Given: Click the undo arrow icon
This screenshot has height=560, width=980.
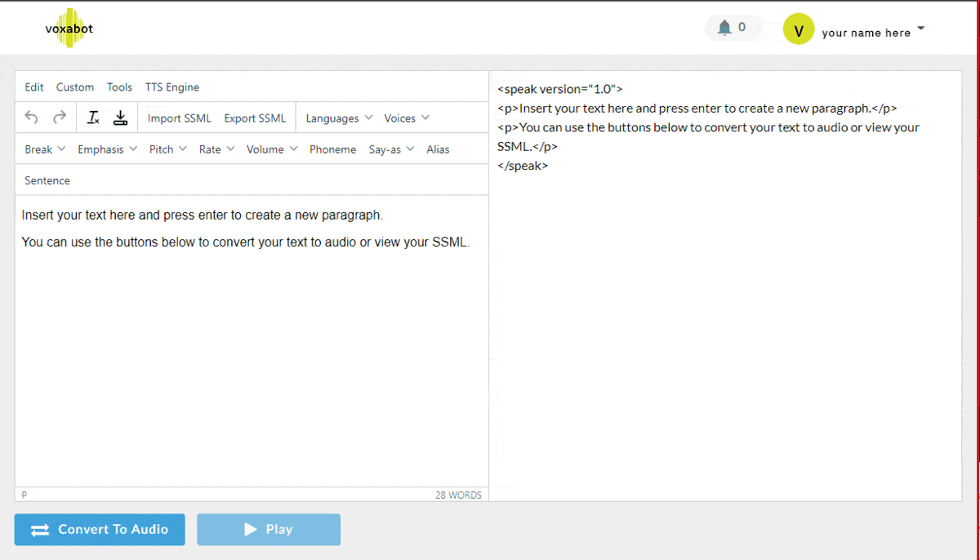Looking at the screenshot, I should click(x=31, y=118).
